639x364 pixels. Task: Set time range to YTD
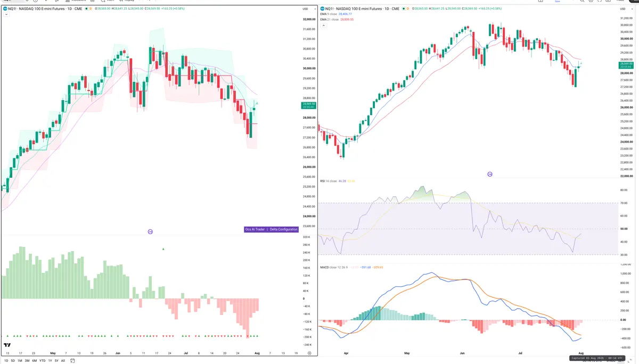point(42,361)
